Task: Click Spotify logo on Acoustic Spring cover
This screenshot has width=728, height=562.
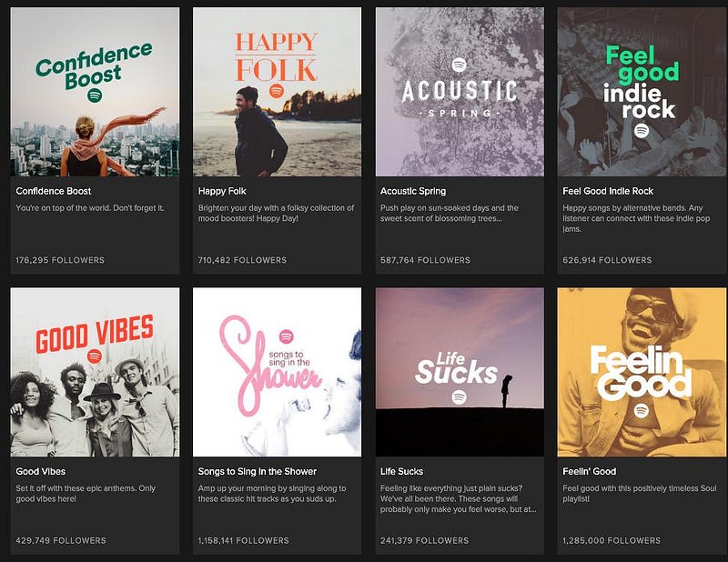Action: (x=459, y=65)
